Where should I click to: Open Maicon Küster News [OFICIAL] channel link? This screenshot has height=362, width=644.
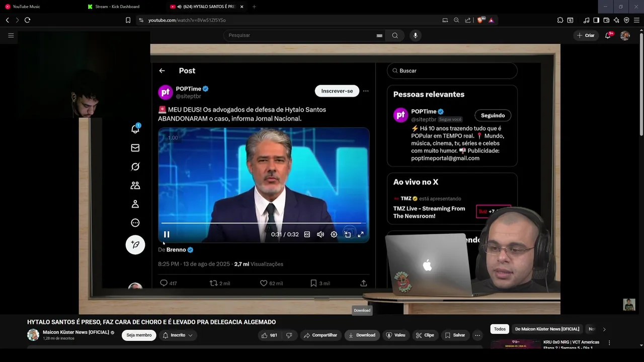(x=75, y=332)
